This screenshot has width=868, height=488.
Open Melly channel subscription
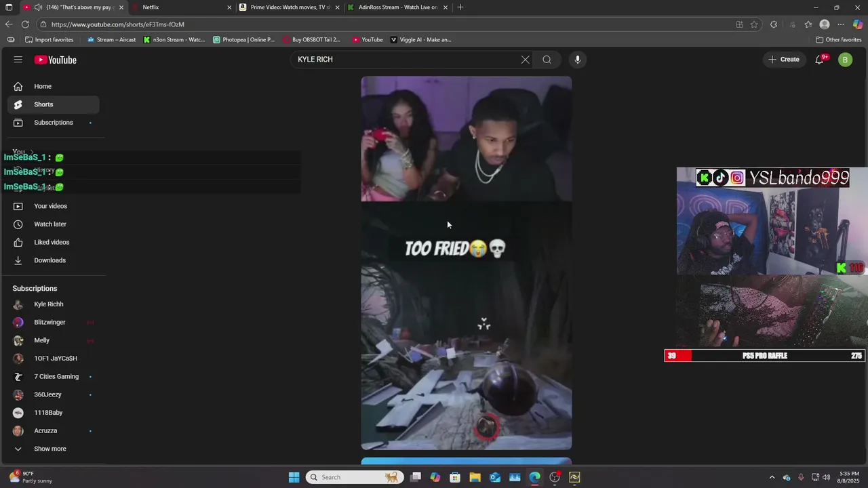point(54,340)
